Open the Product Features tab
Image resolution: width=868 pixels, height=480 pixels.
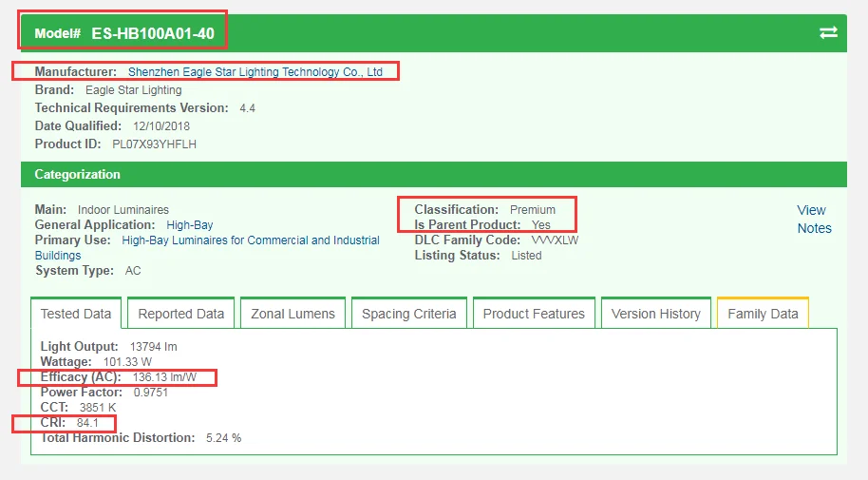(534, 314)
